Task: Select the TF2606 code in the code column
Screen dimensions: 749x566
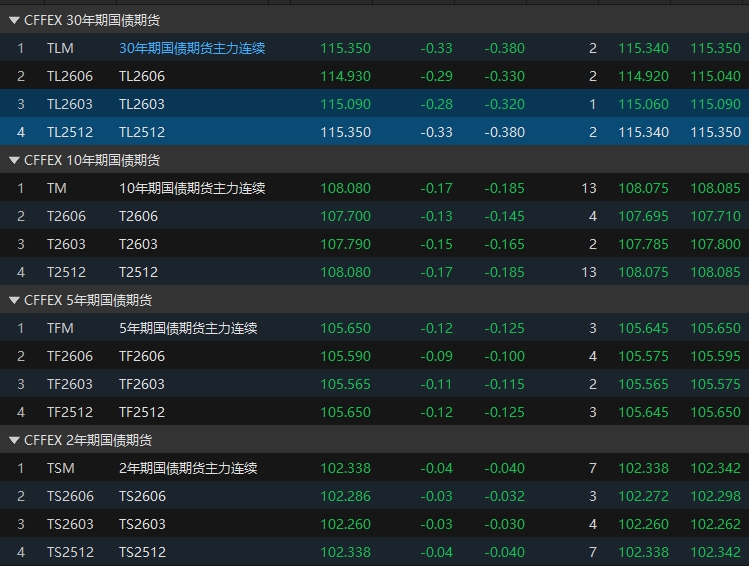Action: tap(70, 356)
